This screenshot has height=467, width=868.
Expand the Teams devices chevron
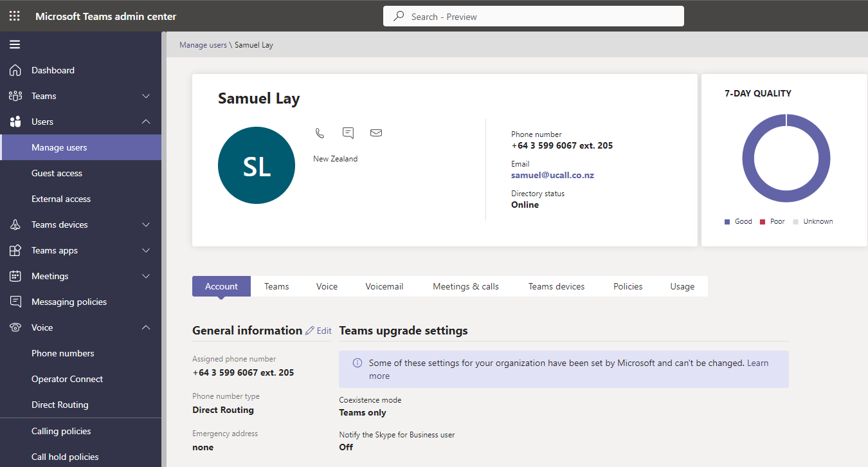point(146,224)
